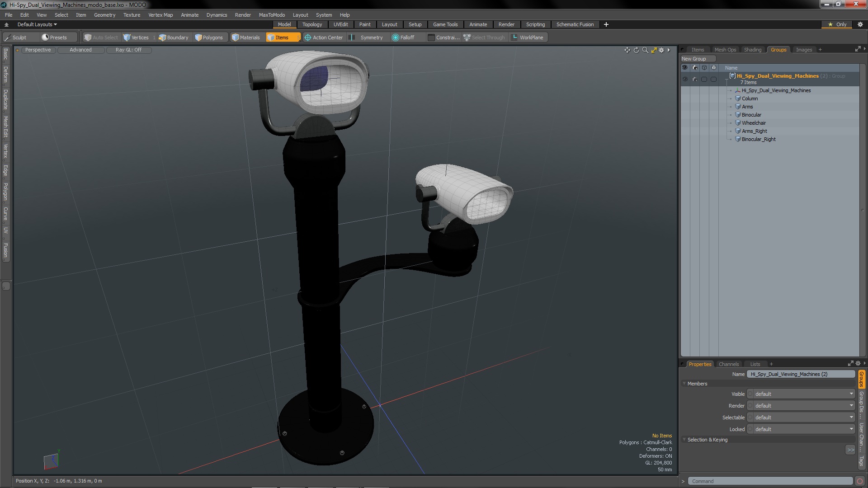Switch to the Schematic Fusion tab
The width and height of the screenshot is (868, 488).
[x=575, y=24]
